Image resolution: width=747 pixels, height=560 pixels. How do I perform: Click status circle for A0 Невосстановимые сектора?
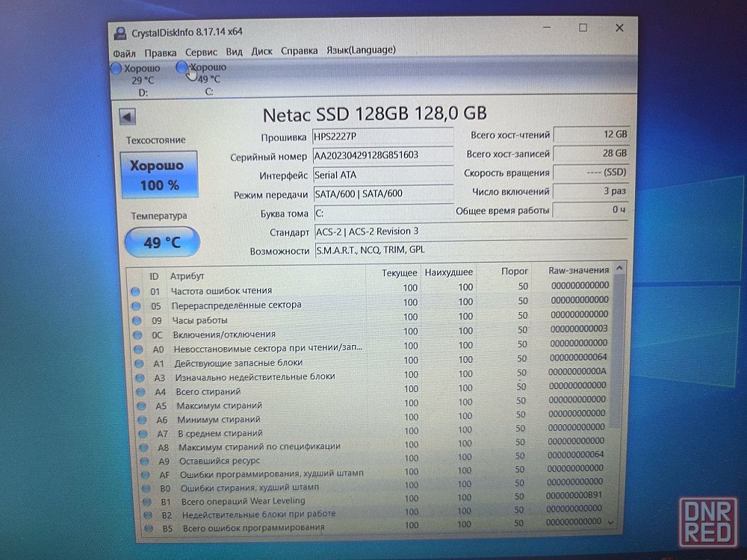tap(139, 349)
